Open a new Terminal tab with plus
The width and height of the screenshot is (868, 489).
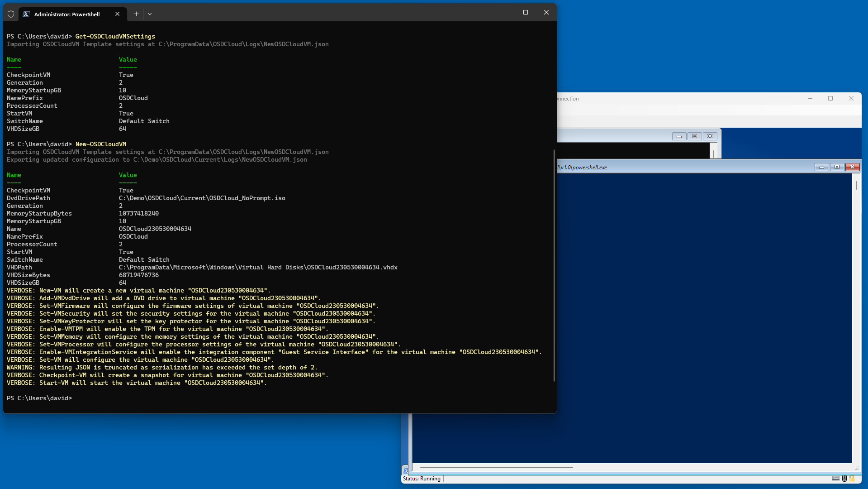136,14
